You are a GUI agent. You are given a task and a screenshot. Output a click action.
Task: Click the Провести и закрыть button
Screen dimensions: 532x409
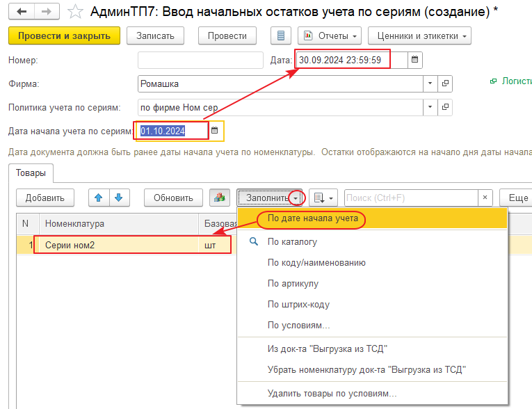(64, 35)
